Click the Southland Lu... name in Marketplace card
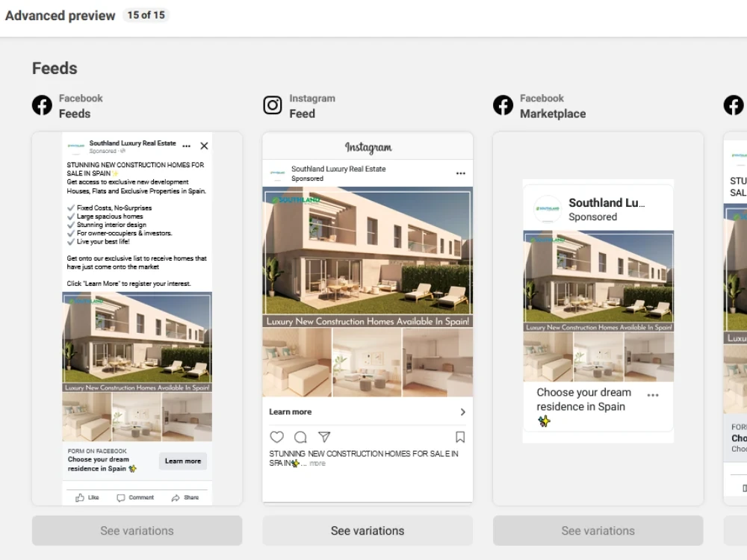This screenshot has height=560, width=747. [x=607, y=203]
